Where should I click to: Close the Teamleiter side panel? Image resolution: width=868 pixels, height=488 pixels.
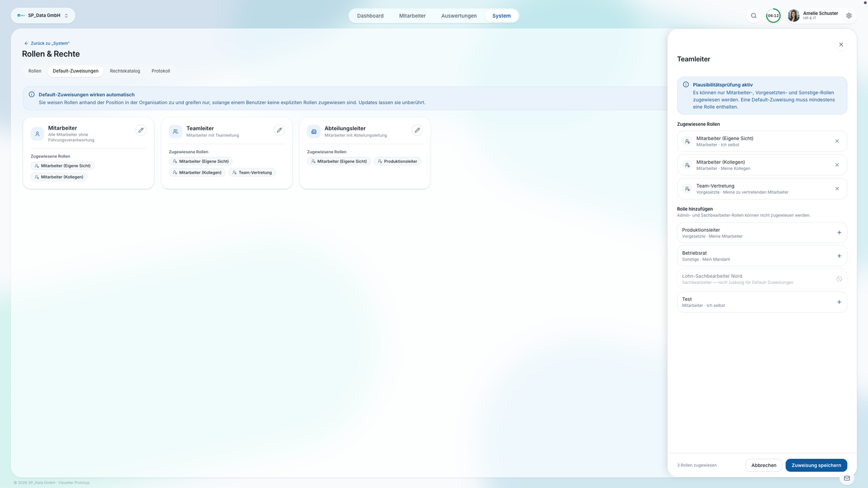coord(841,45)
